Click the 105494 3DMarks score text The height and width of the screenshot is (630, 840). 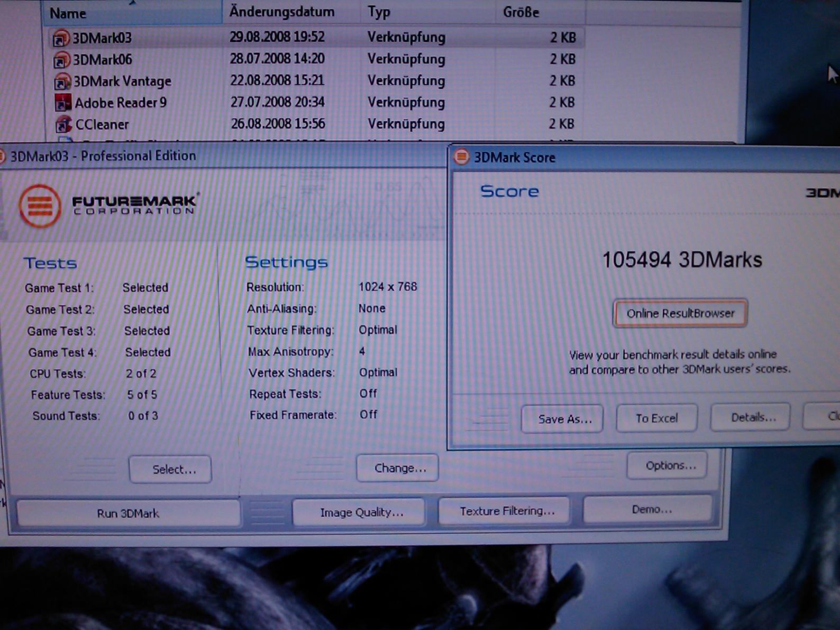pyautogui.click(x=682, y=260)
